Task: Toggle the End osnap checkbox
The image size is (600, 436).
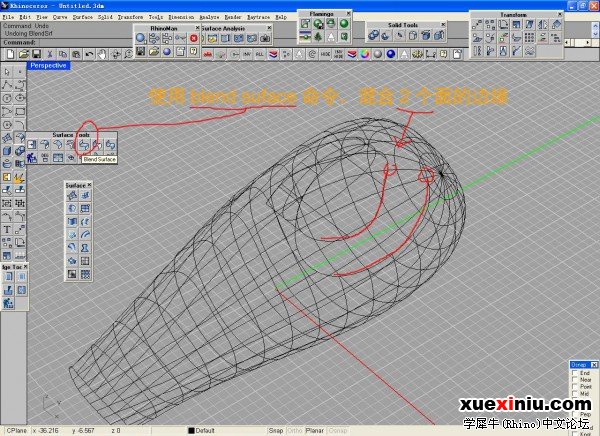Action: tap(574, 373)
